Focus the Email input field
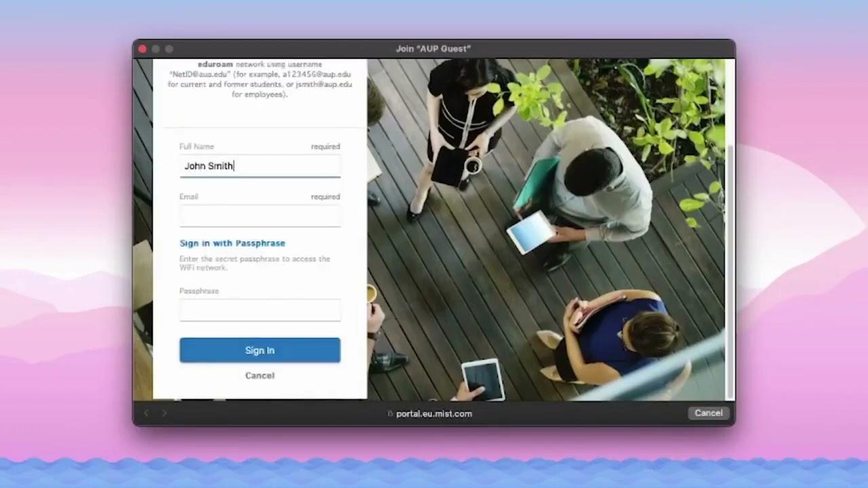 [x=260, y=216]
